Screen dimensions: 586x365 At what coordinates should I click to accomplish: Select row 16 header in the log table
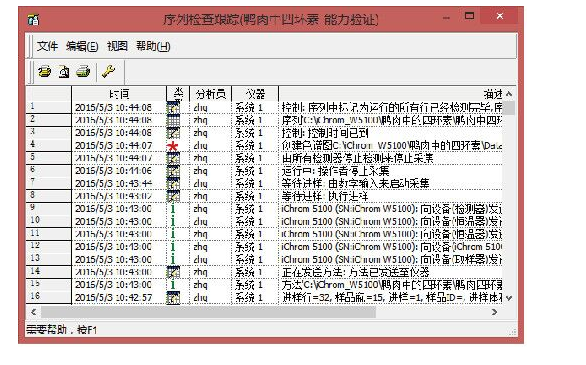pos(49,297)
